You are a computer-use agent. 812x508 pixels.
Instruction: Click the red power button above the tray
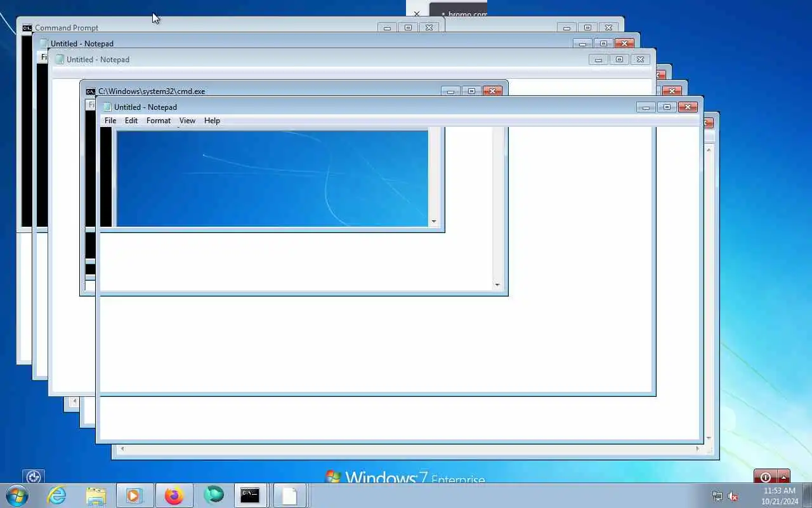click(766, 477)
